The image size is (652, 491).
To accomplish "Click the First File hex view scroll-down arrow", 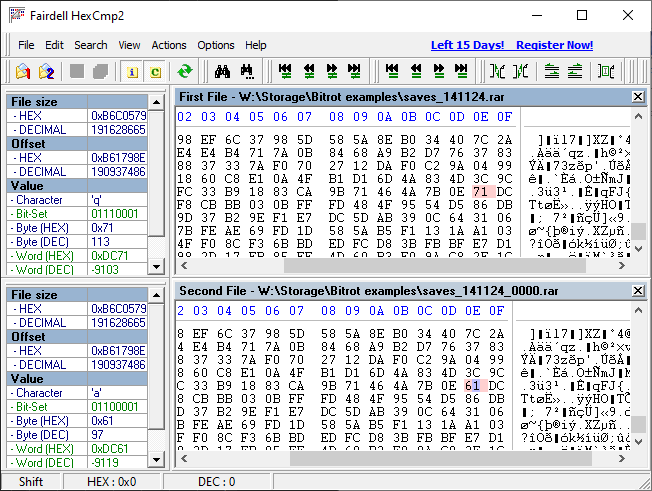I will tap(638, 249).
